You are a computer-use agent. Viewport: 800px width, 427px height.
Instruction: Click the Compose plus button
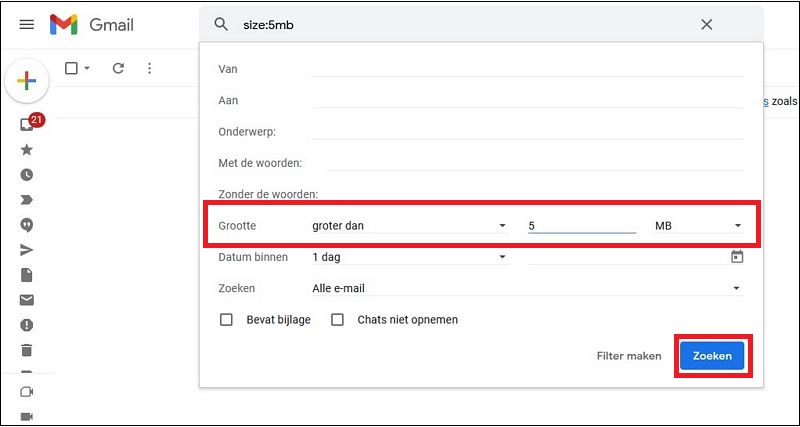point(27,81)
